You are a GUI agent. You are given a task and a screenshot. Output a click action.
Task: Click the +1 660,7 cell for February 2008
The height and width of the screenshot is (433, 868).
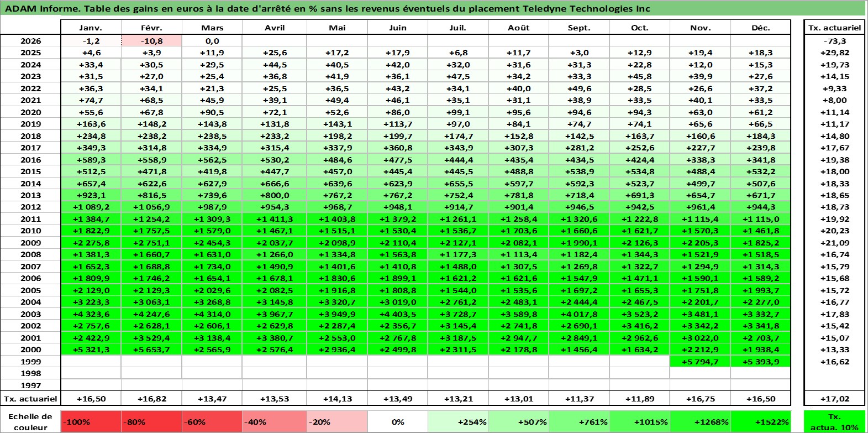coord(151,254)
